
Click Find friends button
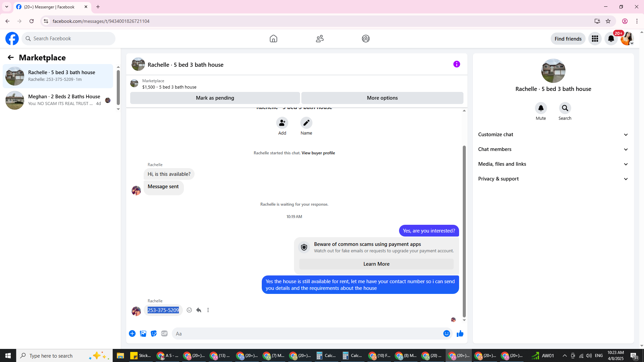568,39
